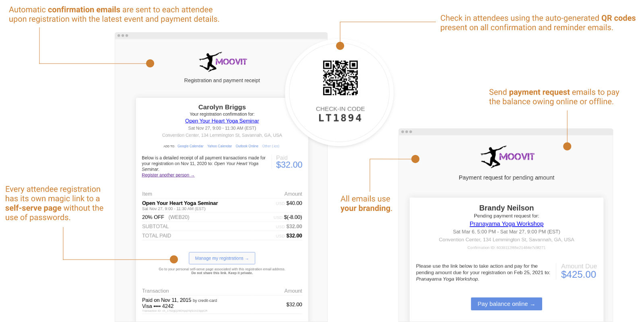Click the orange marker left of the payment request logo
Viewport: 644px width, 322px height.
click(x=415, y=159)
